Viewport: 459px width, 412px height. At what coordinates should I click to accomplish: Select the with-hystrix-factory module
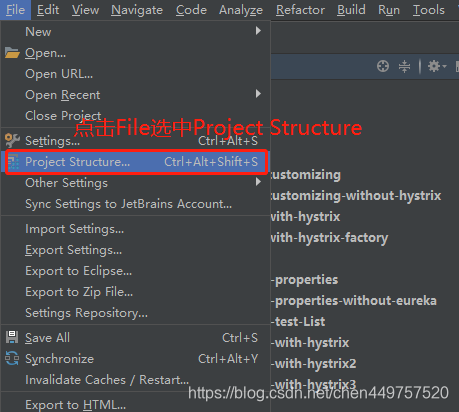coord(329,238)
